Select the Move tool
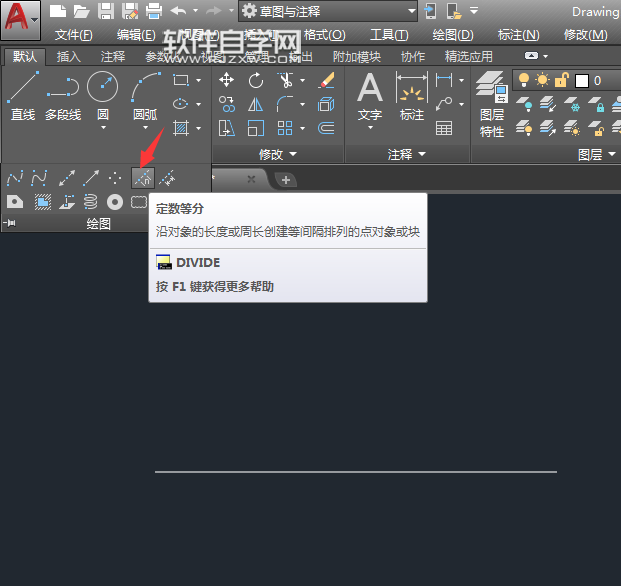Viewport: 621px width, 586px height. tap(226, 80)
